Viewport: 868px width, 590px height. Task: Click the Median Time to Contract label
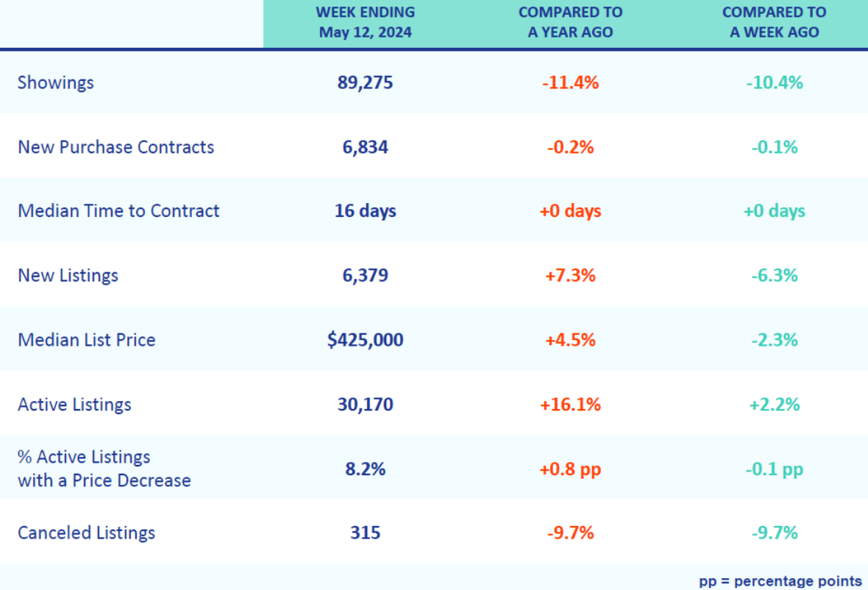[118, 211]
